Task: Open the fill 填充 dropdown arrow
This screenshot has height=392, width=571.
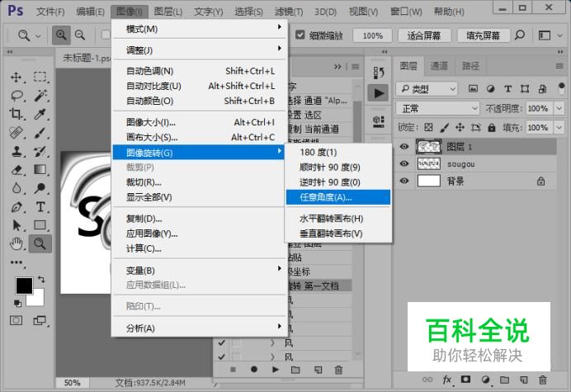Action: point(559,127)
